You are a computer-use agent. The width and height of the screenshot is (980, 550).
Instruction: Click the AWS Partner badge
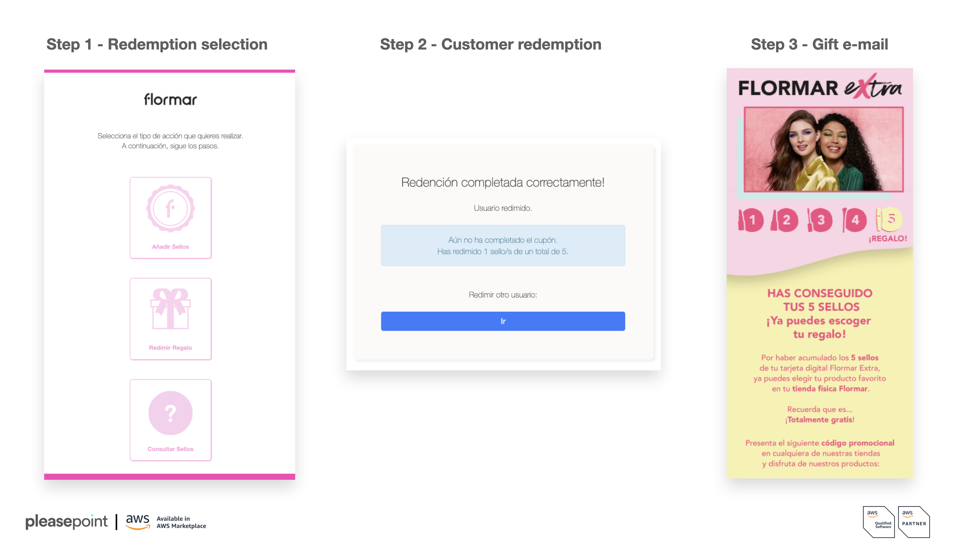(x=914, y=522)
